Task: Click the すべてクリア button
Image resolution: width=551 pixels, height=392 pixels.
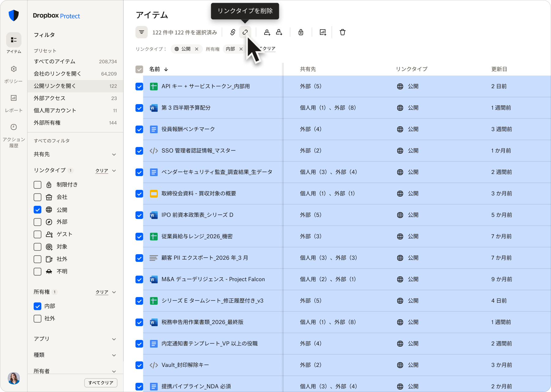Action: [x=101, y=383]
